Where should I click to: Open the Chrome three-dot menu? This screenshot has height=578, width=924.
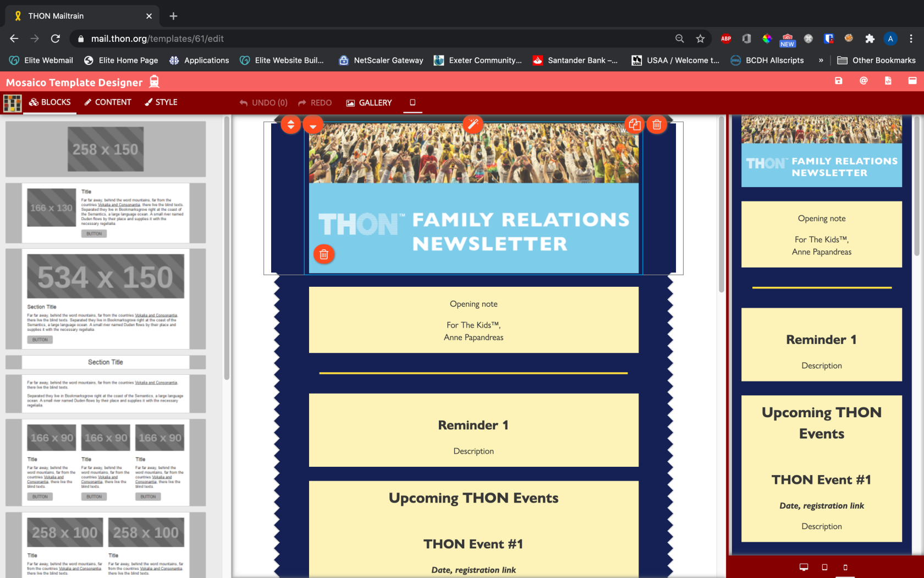pos(911,39)
